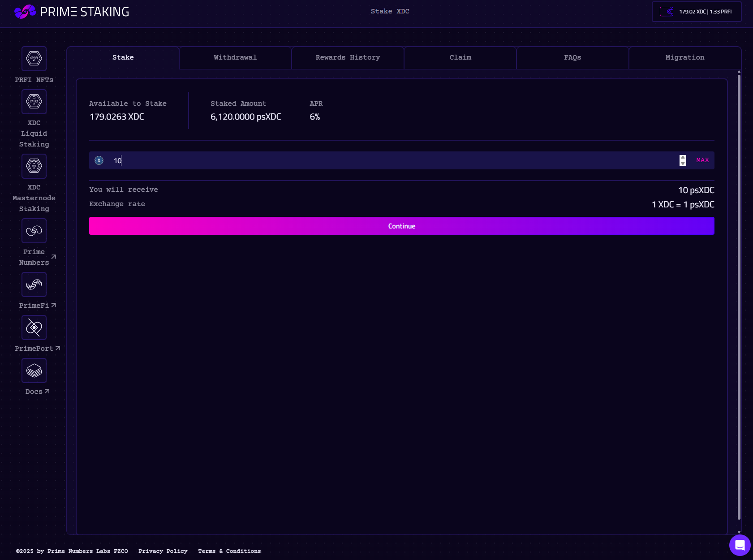
Task: Open the Prime Numbers sidebar icon
Action: pos(34,231)
